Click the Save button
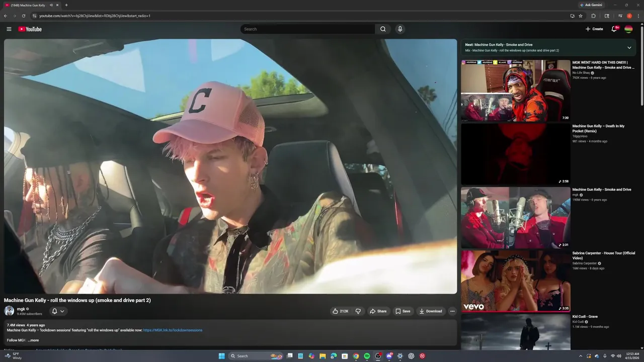 point(403,311)
